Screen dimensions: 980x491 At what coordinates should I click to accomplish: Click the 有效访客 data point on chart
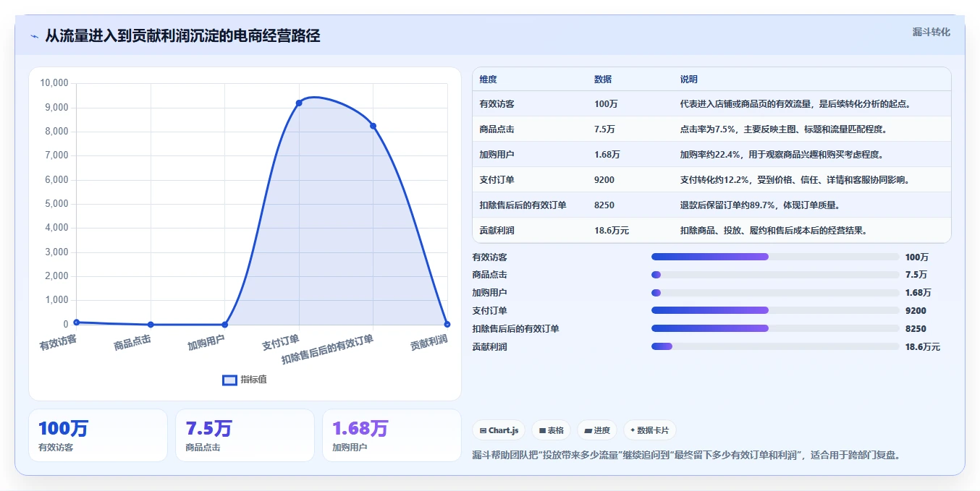coord(76,322)
